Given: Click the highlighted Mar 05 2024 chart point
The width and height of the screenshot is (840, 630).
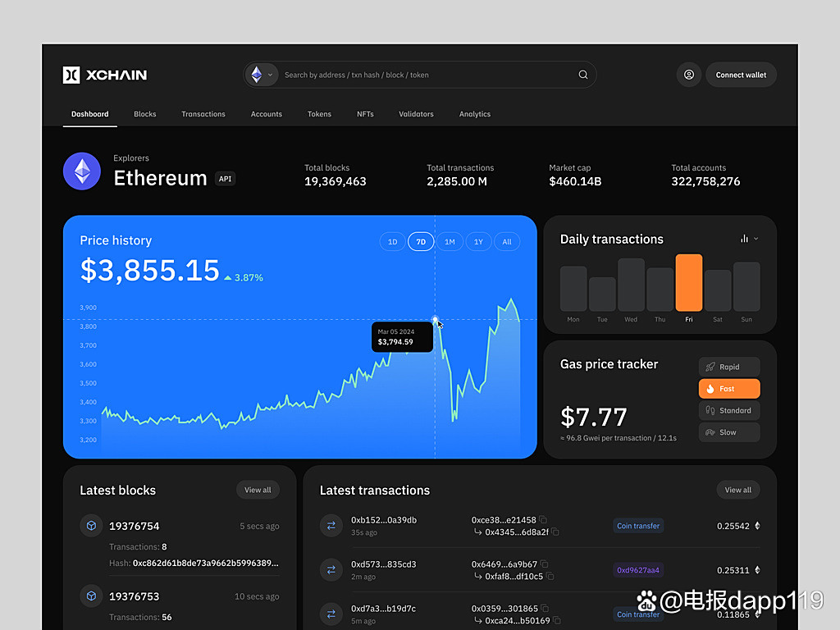Looking at the screenshot, I should pos(435,320).
